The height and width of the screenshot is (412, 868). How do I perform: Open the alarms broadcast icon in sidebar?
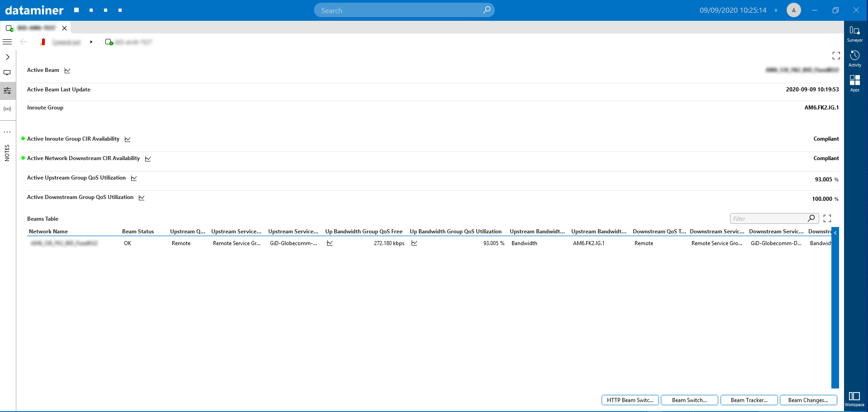point(7,109)
